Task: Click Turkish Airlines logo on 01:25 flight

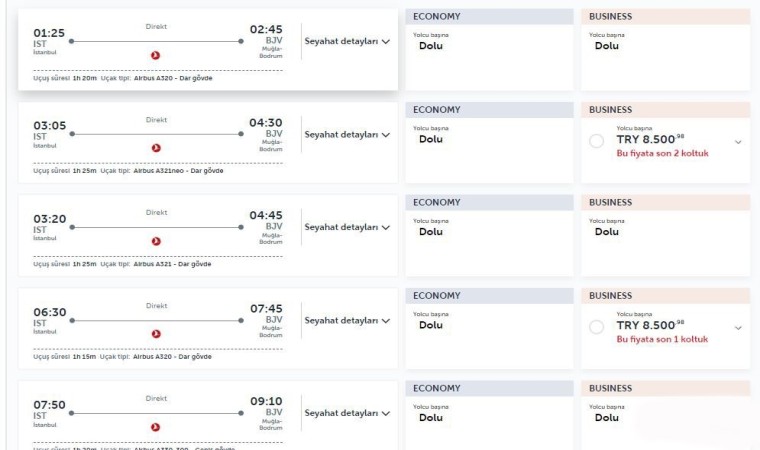Action: pyautogui.click(x=155, y=55)
